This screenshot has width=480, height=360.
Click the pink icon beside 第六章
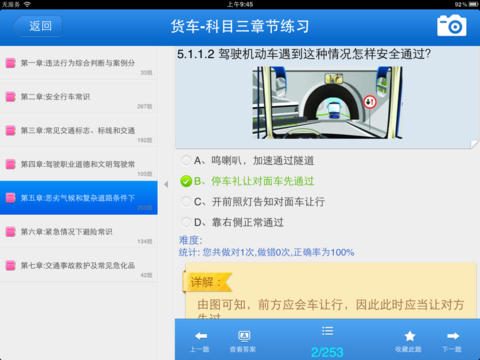(x=10, y=232)
